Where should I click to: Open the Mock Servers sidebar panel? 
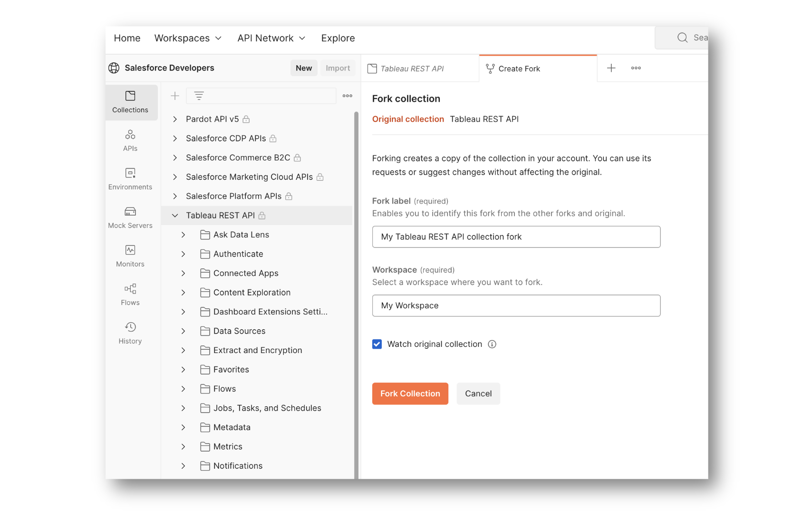click(x=130, y=218)
